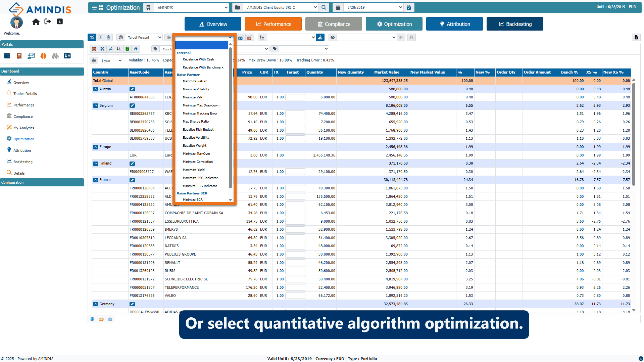Open the ID card portal icon
The height and width of the screenshot is (362, 644).
(67, 56)
